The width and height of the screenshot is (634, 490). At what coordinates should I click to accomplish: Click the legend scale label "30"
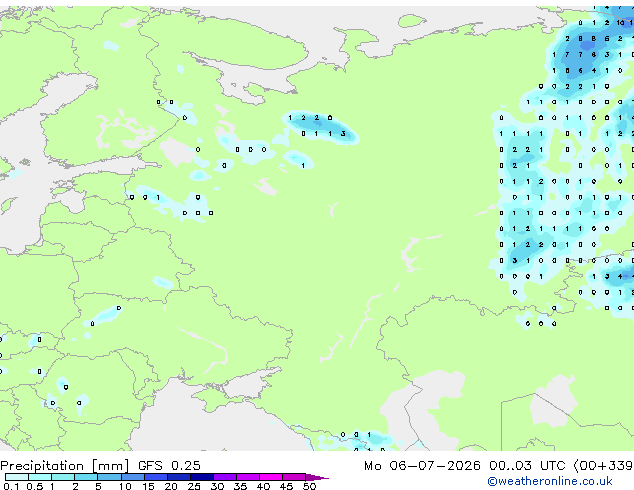pos(218,486)
